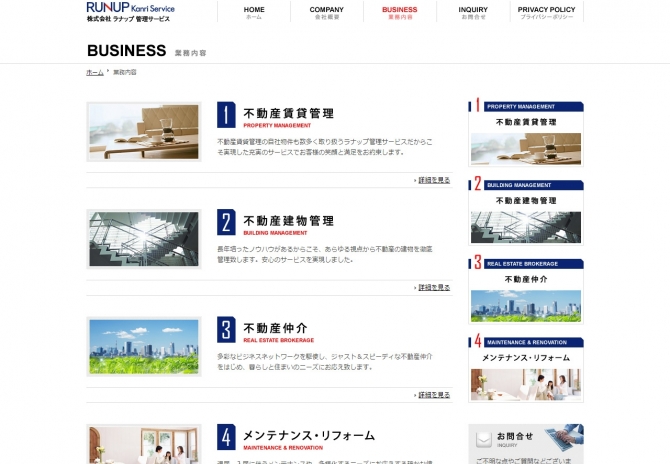Click the 業務内容 breadcrumb text

click(x=125, y=72)
